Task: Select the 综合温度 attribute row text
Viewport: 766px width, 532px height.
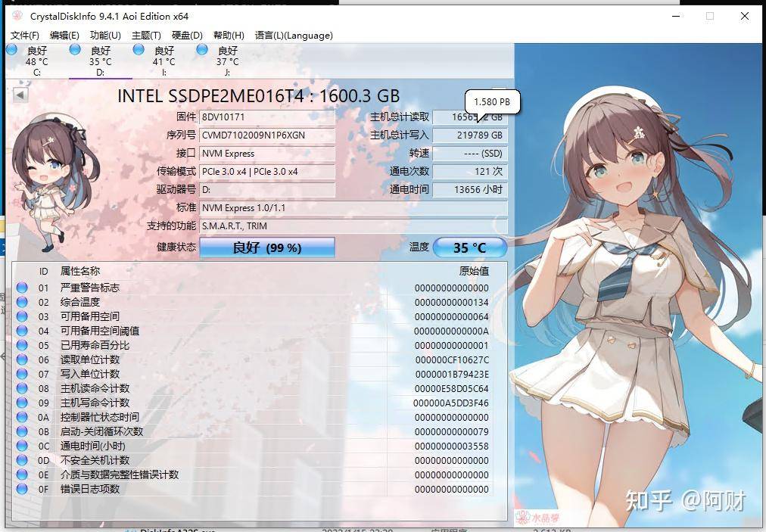Action: pyautogui.click(x=80, y=302)
